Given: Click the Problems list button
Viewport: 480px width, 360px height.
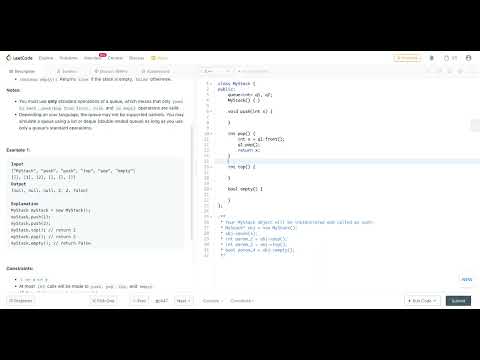Looking at the screenshot, I should click(21, 301).
